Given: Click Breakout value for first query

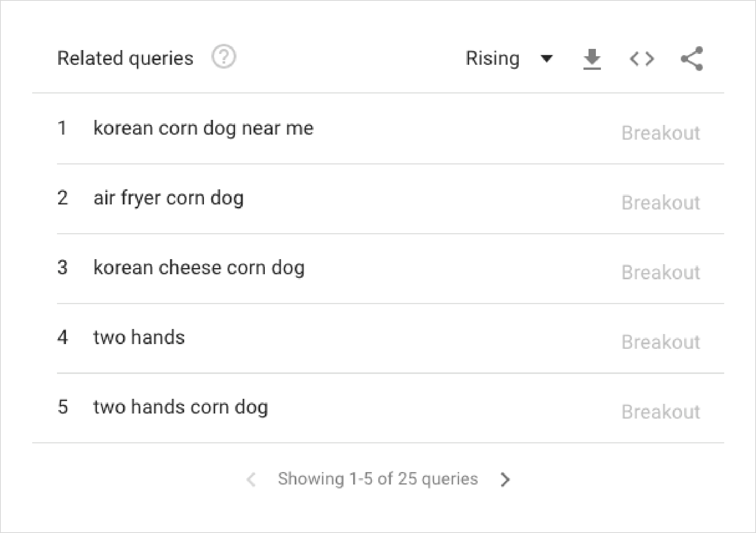Looking at the screenshot, I should click(x=661, y=133).
